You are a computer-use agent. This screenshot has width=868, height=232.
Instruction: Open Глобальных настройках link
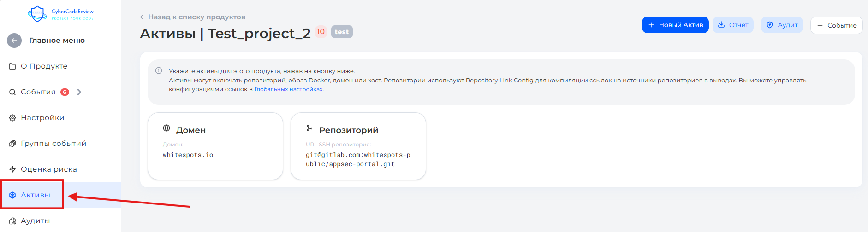(x=288, y=89)
